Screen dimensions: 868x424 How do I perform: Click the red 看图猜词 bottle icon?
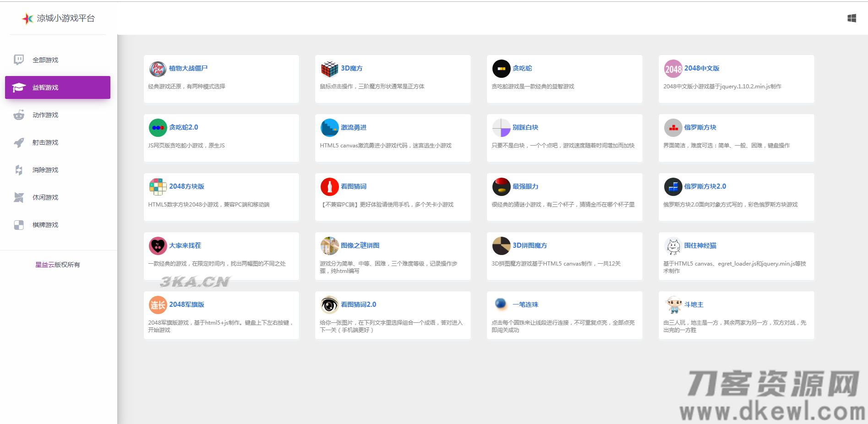[329, 187]
